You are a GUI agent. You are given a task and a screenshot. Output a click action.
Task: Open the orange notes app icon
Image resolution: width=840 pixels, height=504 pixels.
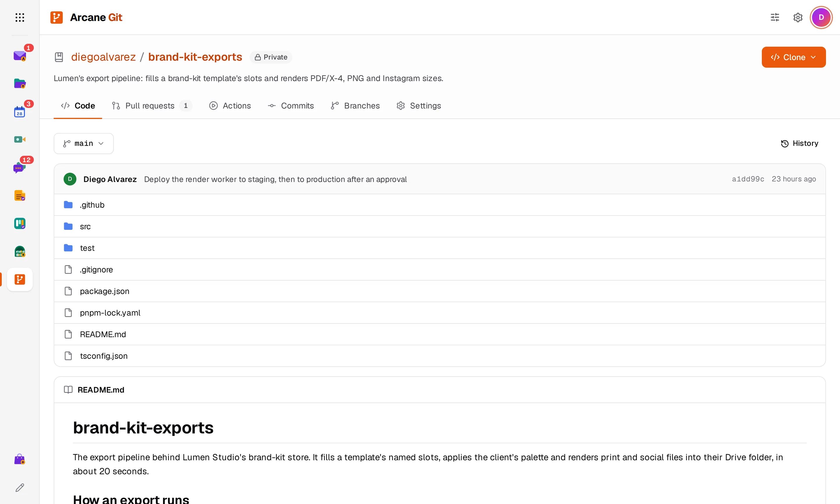point(20,195)
